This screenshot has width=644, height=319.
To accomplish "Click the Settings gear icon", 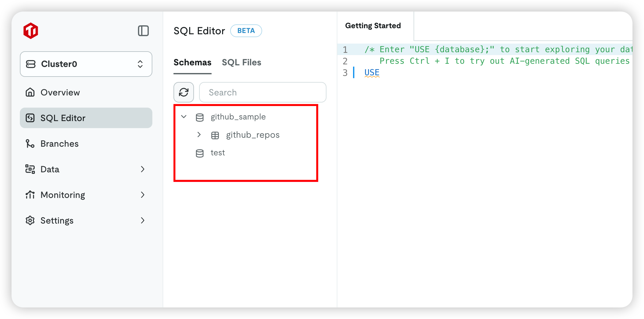I will pos(30,220).
